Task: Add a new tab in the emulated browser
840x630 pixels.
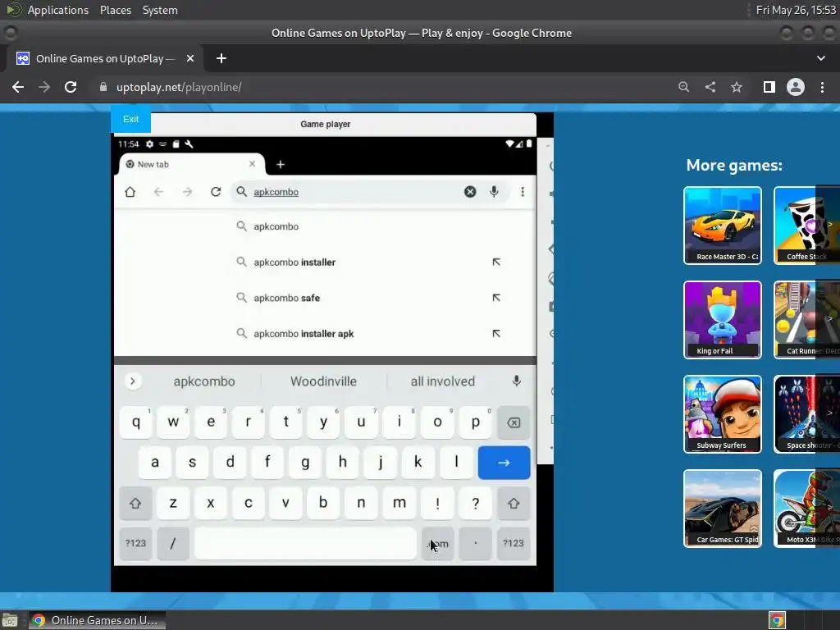Action: pyautogui.click(x=281, y=164)
